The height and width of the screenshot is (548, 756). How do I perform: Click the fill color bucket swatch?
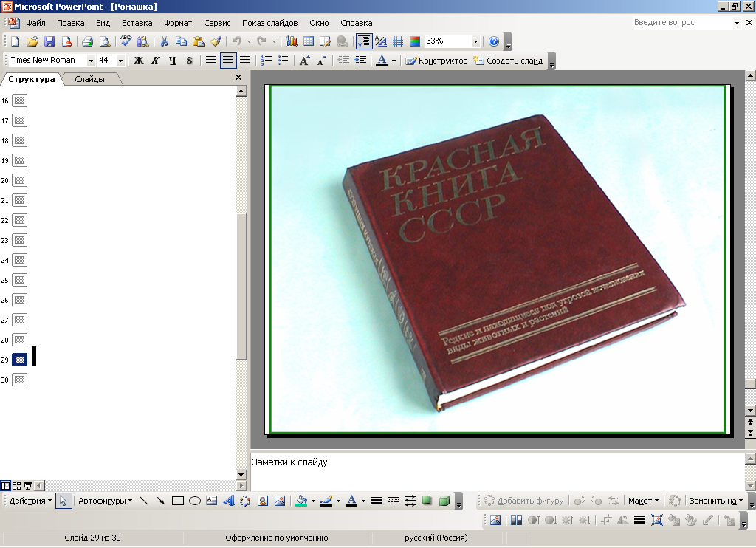tap(301, 501)
